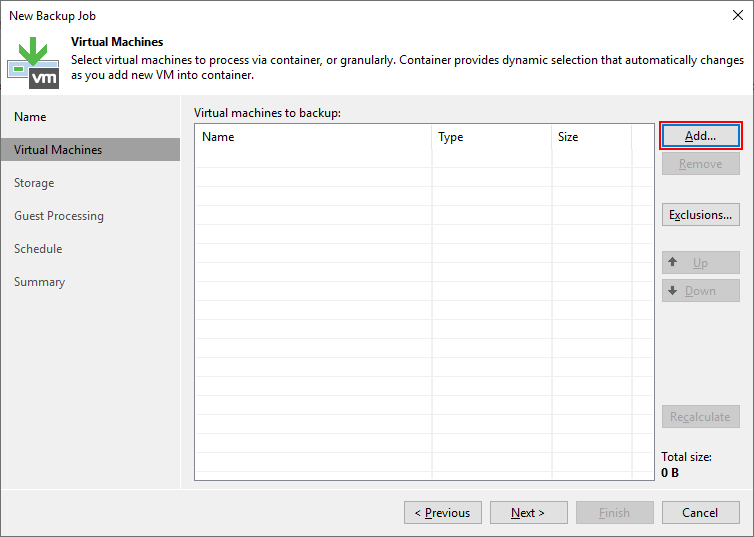Close the New Backup Job dialog

pos(736,16)
